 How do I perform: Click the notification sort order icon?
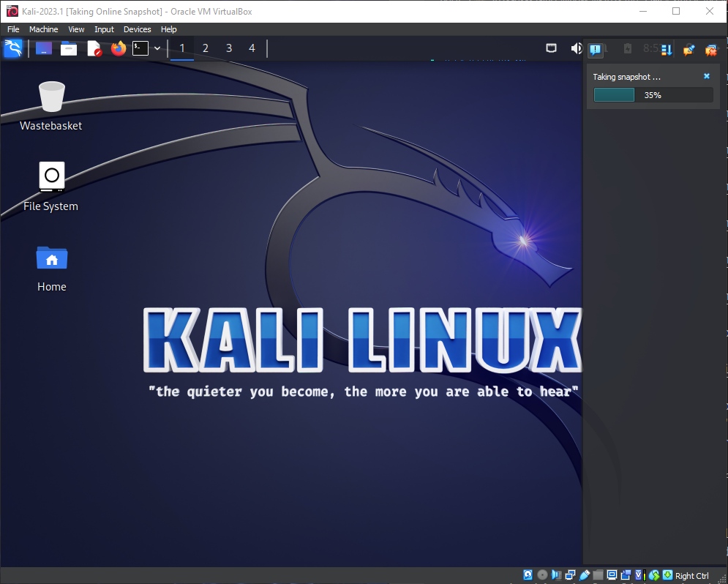pyautogui.click(x=667, y=49)
